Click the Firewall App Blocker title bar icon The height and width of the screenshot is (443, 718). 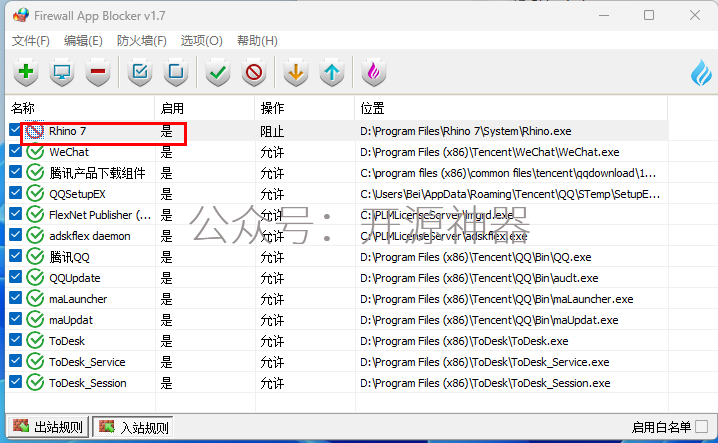21,16
